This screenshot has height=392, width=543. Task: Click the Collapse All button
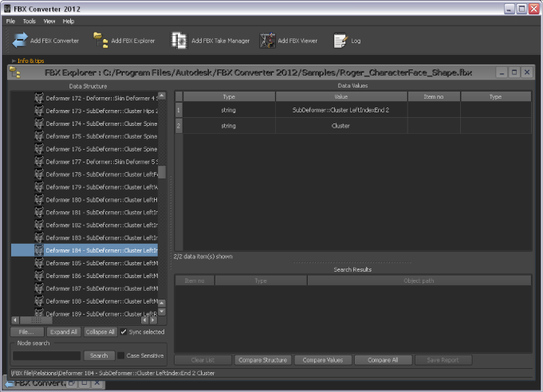(100, 331)
